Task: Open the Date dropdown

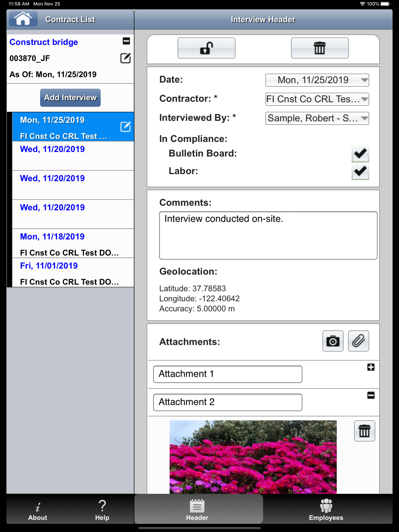Action: 317,80
